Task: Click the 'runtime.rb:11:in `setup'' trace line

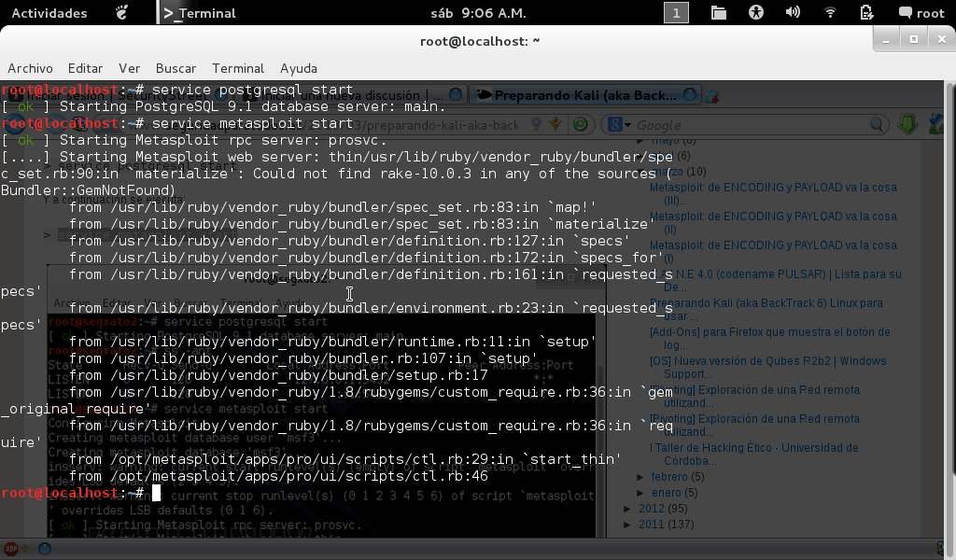Action: click(332, 342)
